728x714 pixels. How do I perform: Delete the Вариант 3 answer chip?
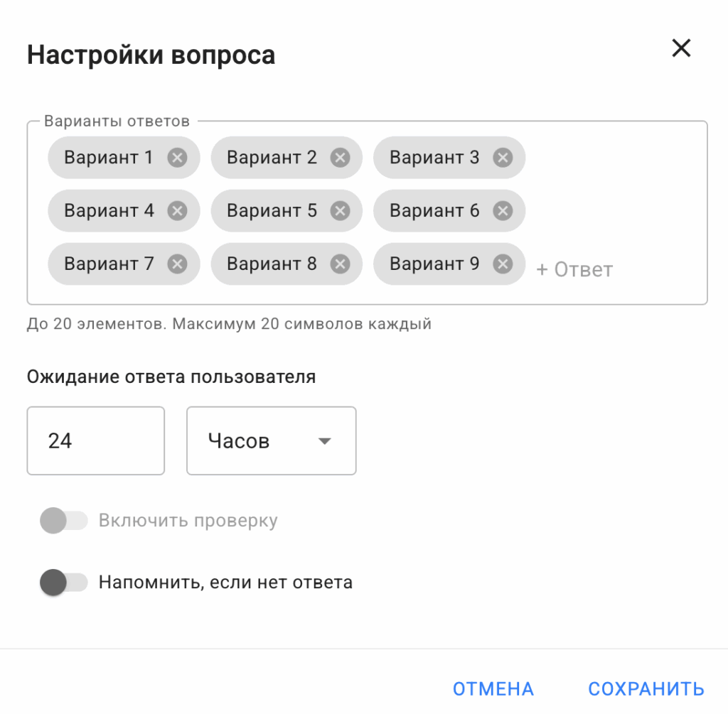503,158
